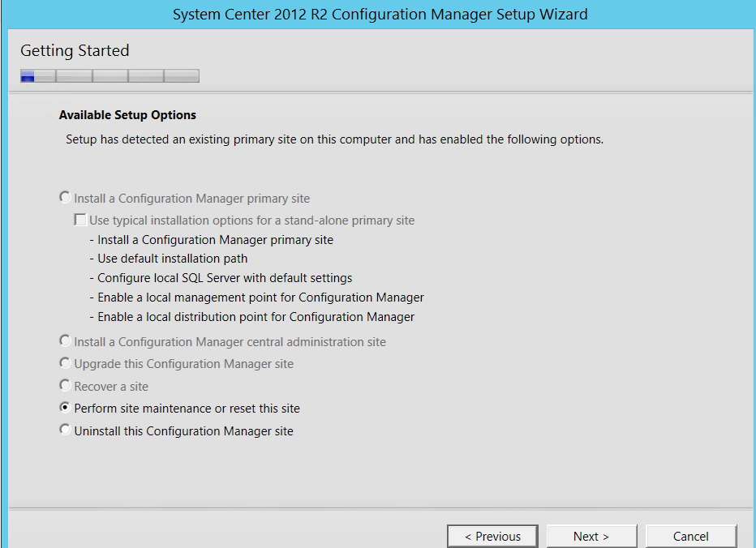The image size is (756, 548).
Task: Click the Getting Started heading
Action: click(75, 50)
